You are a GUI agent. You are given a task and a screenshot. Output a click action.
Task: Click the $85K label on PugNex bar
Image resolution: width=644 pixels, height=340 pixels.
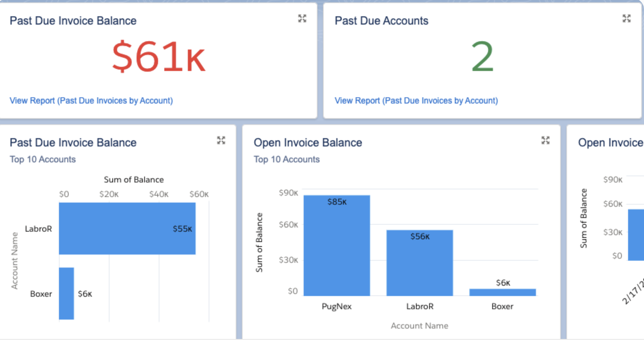(337, 202)
